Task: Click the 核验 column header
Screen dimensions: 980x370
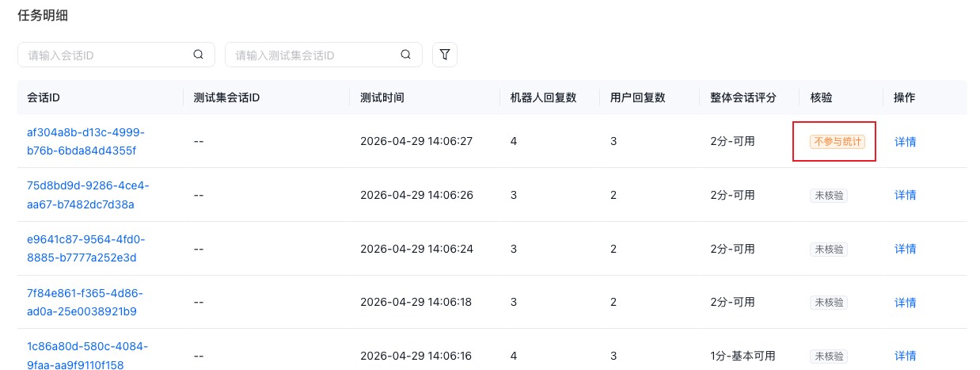Action: click(821, 97)
